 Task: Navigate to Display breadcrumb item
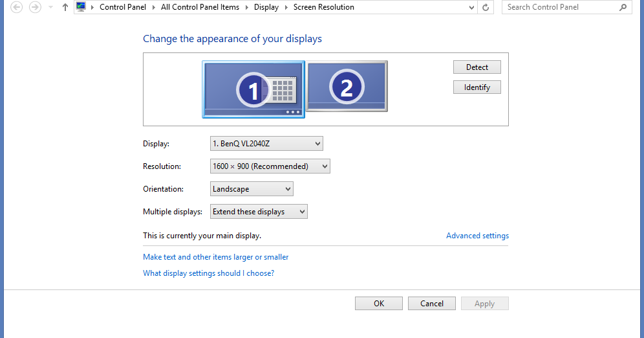coord(266,7)
